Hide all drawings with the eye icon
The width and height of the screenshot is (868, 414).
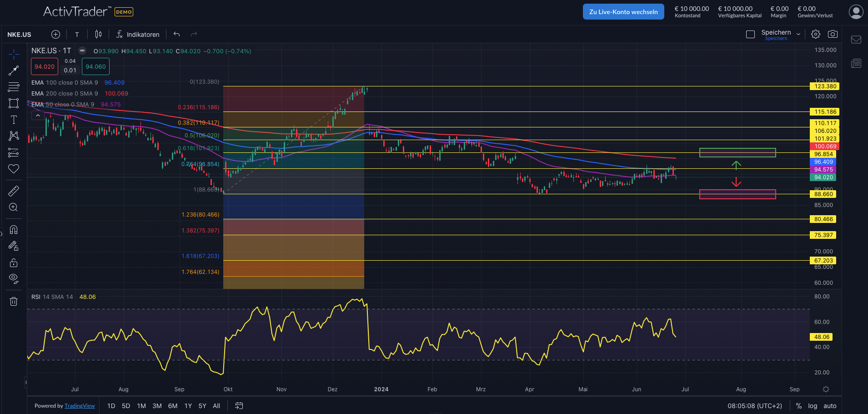(x=14, y=278)
